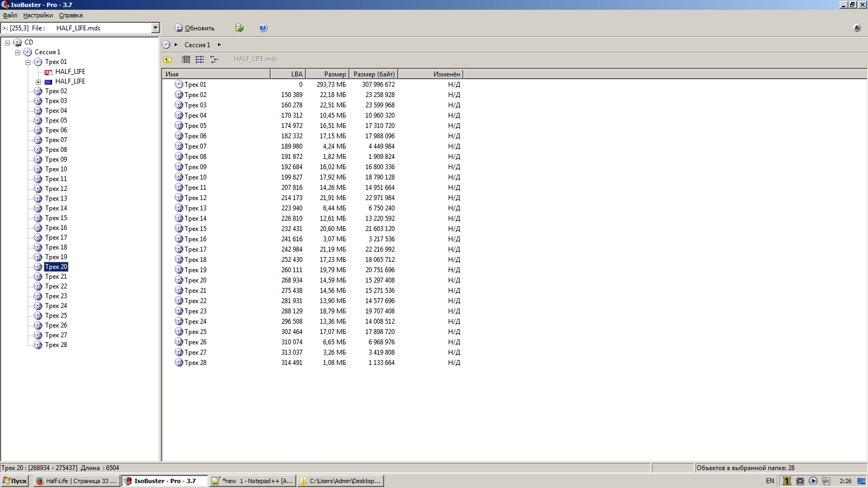Sort by the LBA column header

[x=288, y=74]
